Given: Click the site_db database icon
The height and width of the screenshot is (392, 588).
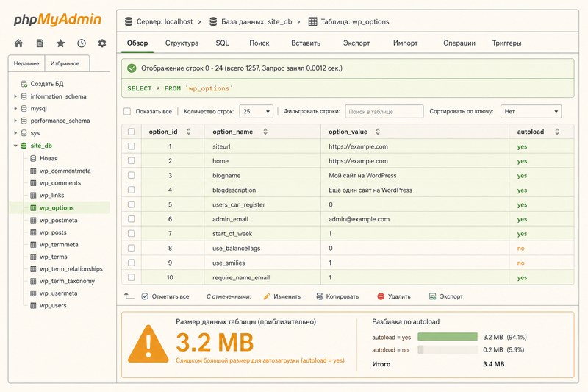Looking at the screenshot, I should 24,146.
